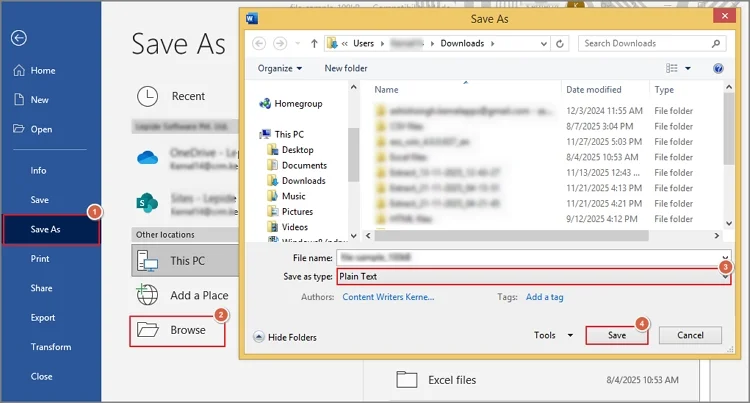750x403 pixels.
Task: Select the Recent locations clock icon
Action: (147, 97)
